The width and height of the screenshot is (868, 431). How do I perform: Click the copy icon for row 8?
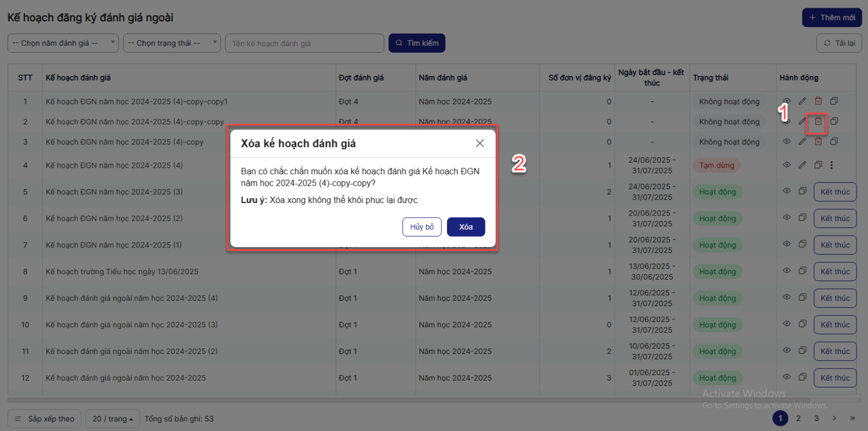pyautogui.click(x=802, y=271)
